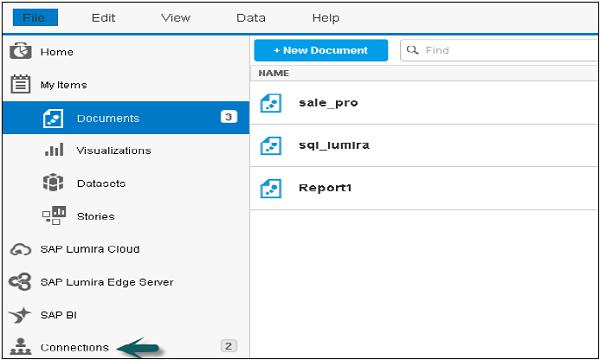Click the SAP BI star icon

click(x=20, y=315)
